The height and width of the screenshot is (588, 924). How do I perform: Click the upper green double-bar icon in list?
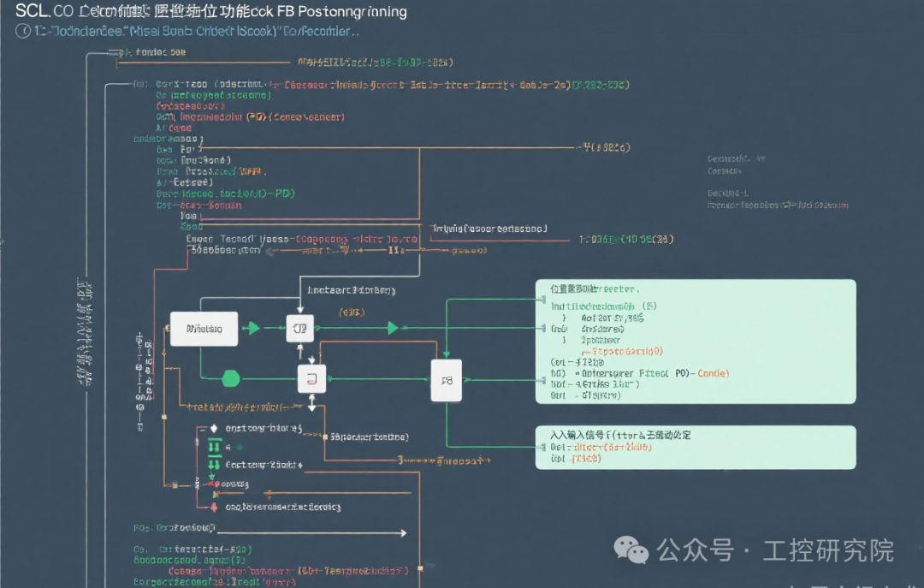pyautogui.click(x=214, y=447)
